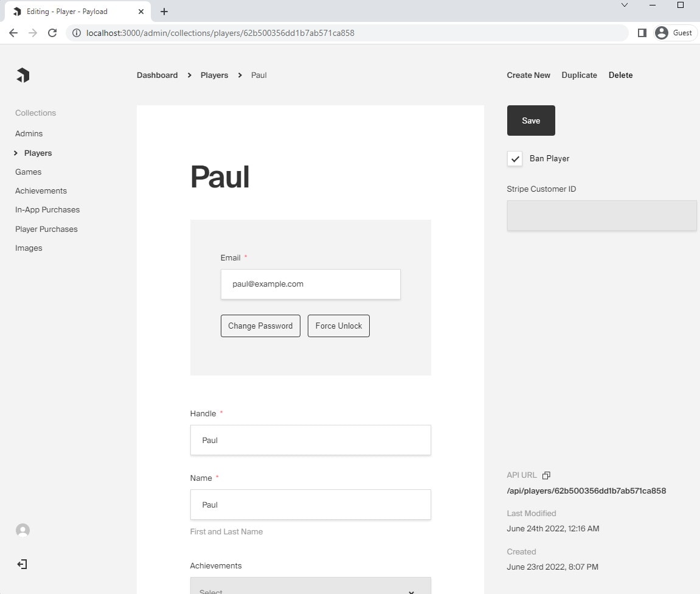The image size is (700, 594).
Task: Open the account avatar icon in sidebar
Action: click(x=23, y=530)
